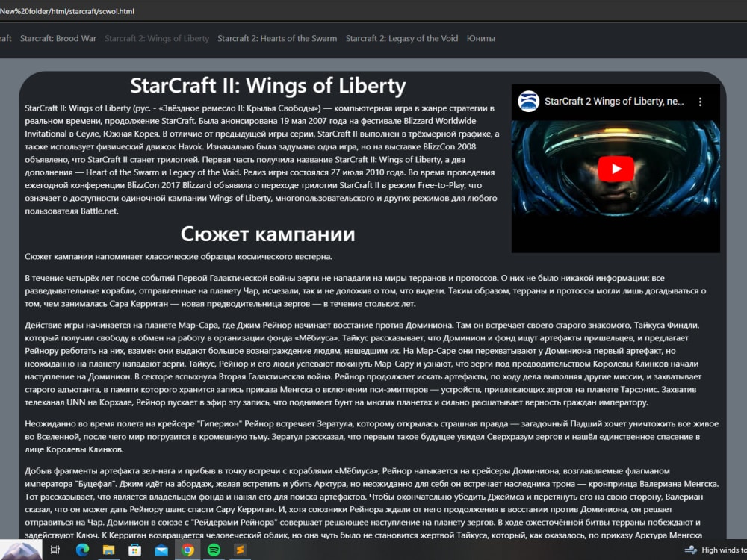Navigate to Starcraft 2: Legacy of the Void
747x560 pixels.
[x=402, y=39]
